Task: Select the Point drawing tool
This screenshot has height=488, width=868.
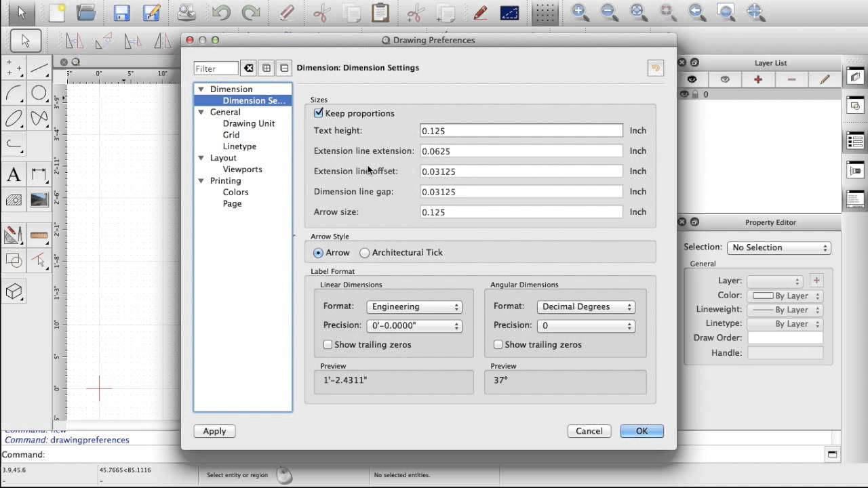Action: tap(14, 68)
